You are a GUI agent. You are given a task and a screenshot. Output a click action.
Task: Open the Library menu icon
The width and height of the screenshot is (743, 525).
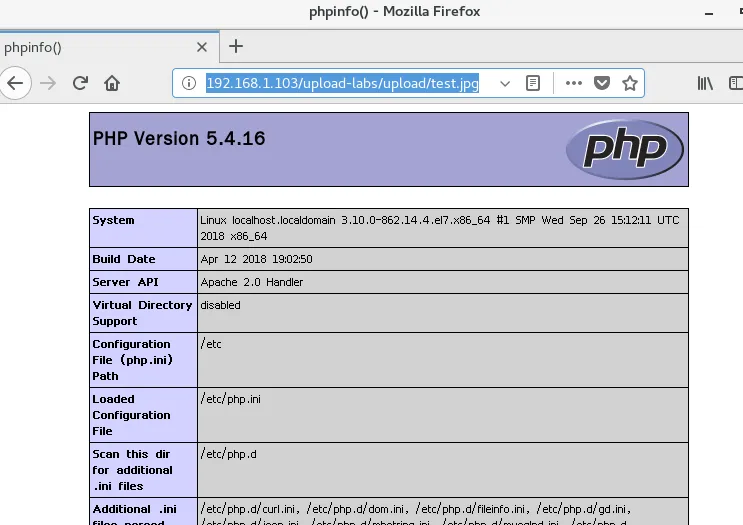[x=705, y=83]
